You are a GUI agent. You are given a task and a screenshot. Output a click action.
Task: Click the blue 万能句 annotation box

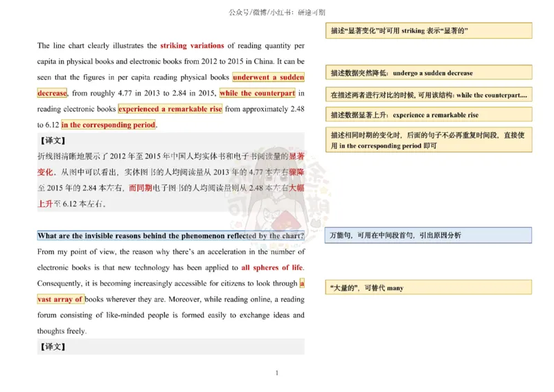[x=429, y=235]
